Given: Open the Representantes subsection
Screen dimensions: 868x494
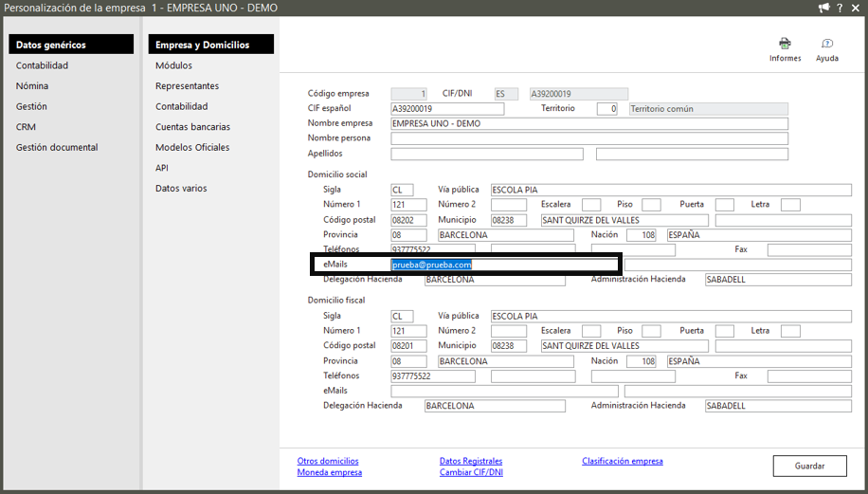Looking at the screenshot, I should click(x=187, y=86).
